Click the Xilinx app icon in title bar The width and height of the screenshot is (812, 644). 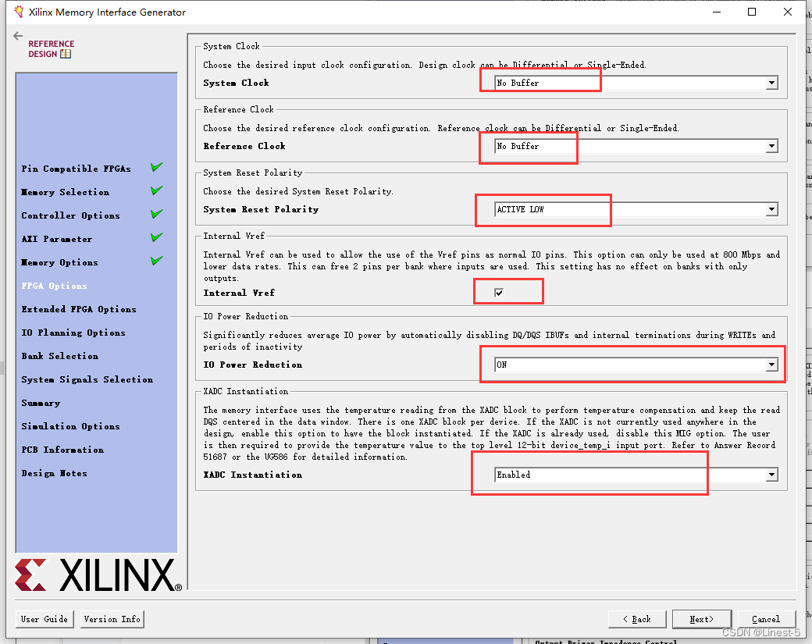click(15, 12)
